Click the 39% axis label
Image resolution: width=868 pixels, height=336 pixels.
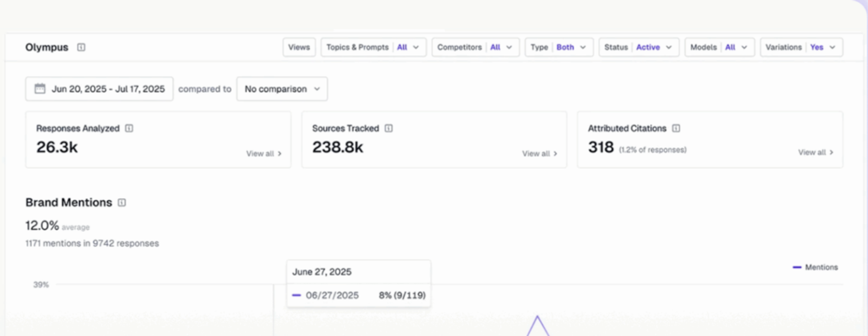[41, 285]
